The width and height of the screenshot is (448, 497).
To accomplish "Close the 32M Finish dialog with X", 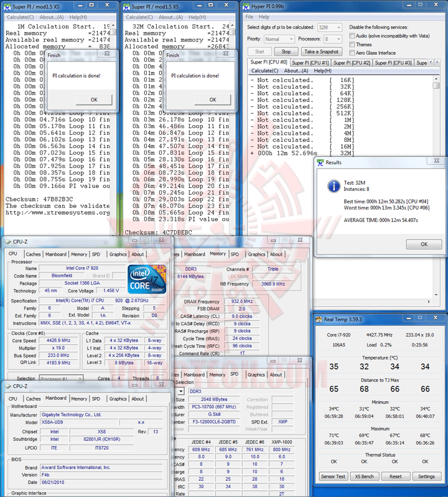I will pyautogui.click(x=226, y=53).
